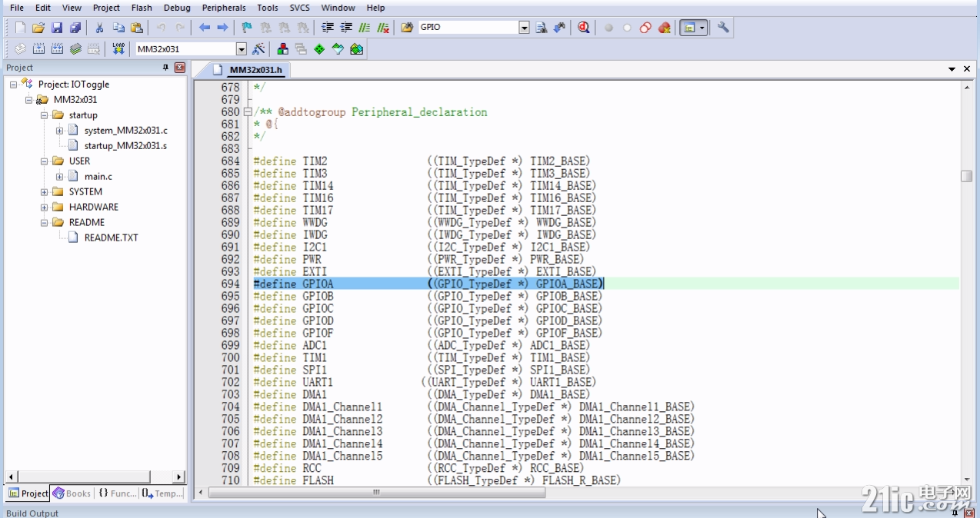
Task: Save the current file with the floppy icon
Action: click(57, 28)
